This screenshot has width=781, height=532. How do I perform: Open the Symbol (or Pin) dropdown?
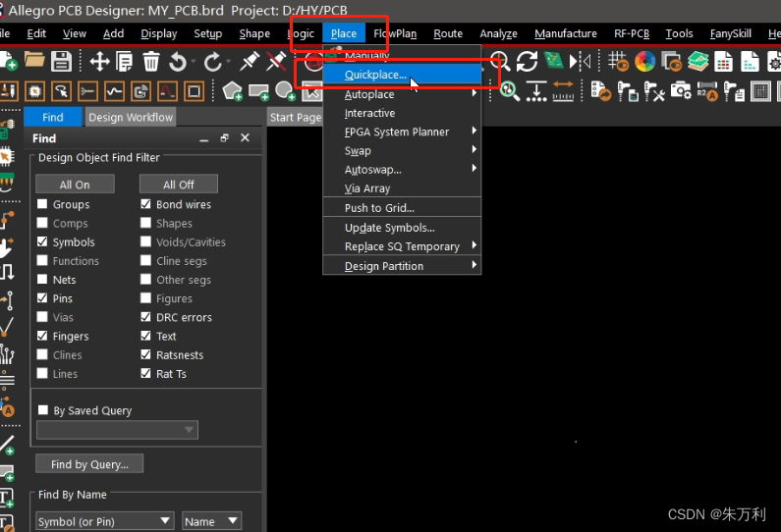[x=104, y=521]
